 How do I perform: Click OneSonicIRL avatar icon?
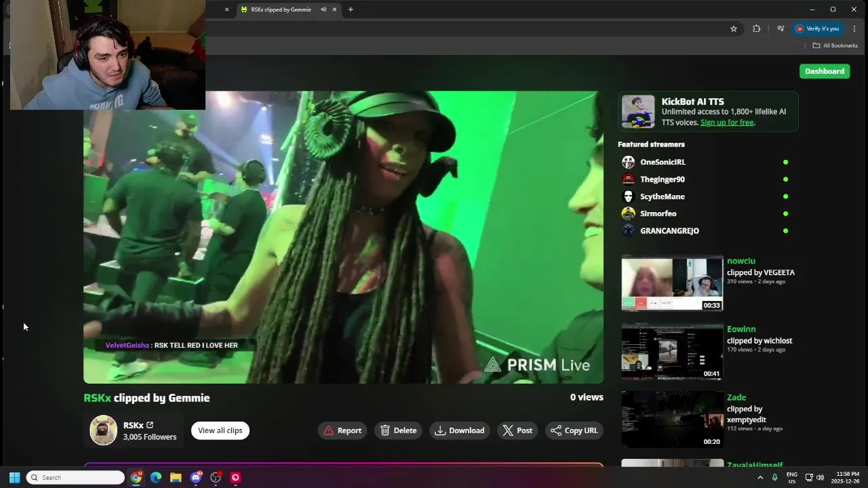[629, 162]
